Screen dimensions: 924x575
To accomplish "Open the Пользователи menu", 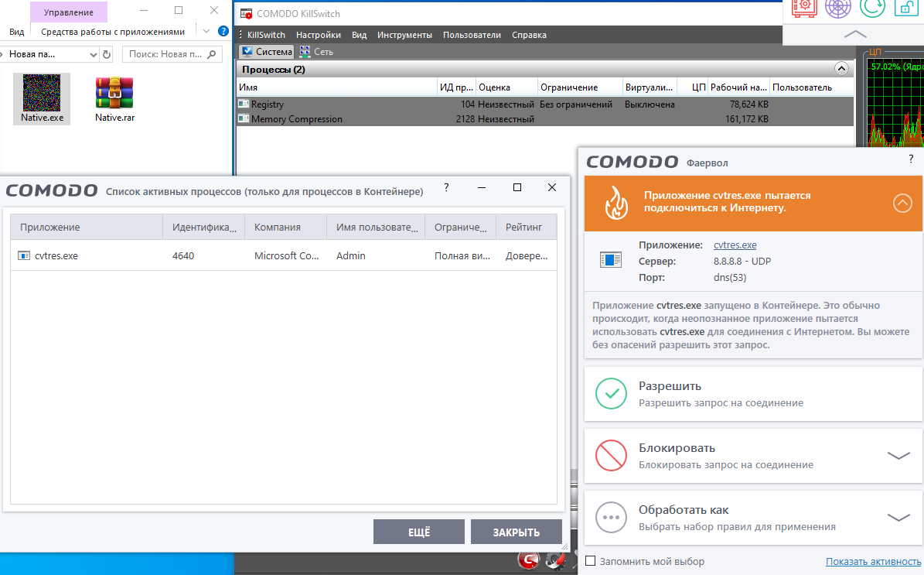I will [x=472, y=35].
